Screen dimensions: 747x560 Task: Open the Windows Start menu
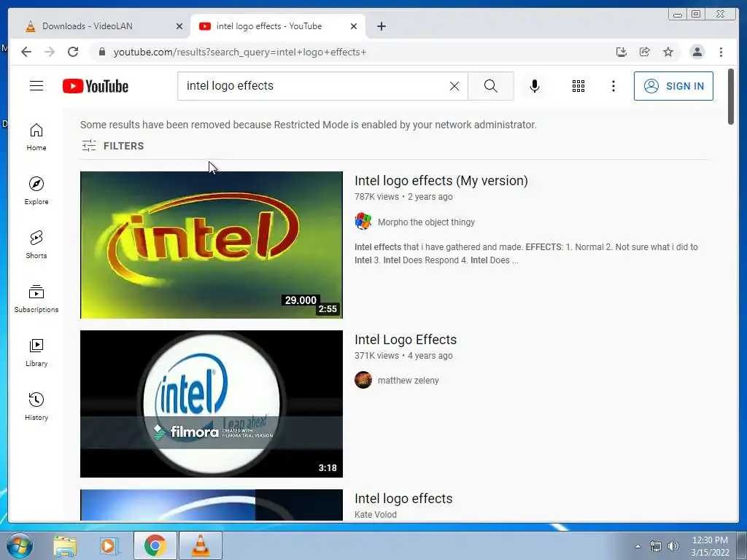19,545
